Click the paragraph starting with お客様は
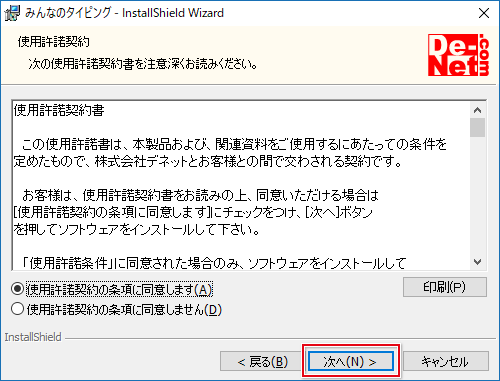The height and width of the screenshot is (381, 500). pyautogui.click(x=196, y=212)
